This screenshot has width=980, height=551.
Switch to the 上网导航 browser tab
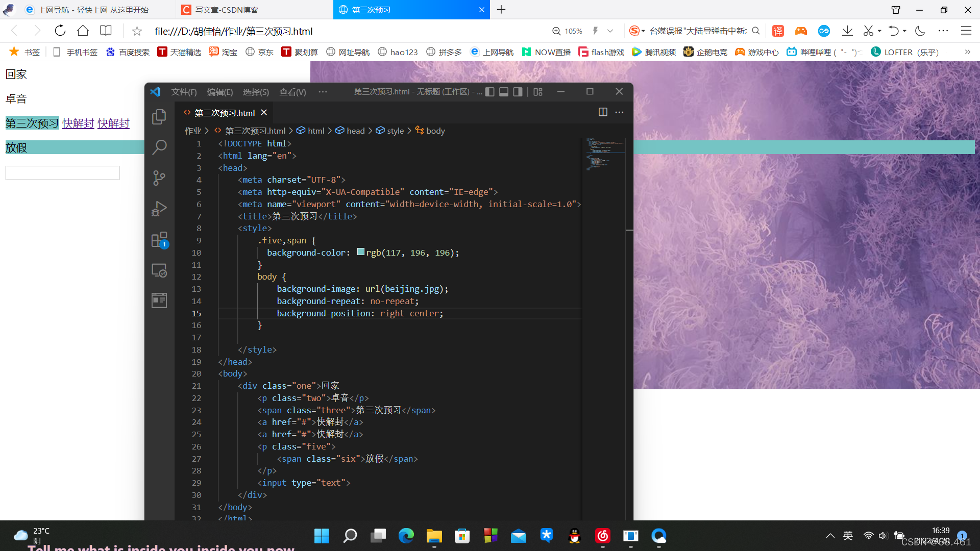point(97,10)
